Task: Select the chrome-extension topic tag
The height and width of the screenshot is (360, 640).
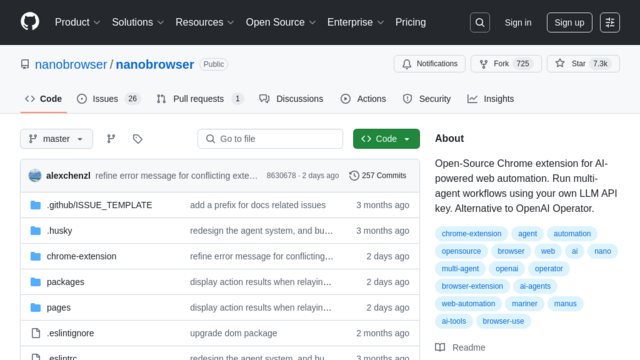Action: 471,233
